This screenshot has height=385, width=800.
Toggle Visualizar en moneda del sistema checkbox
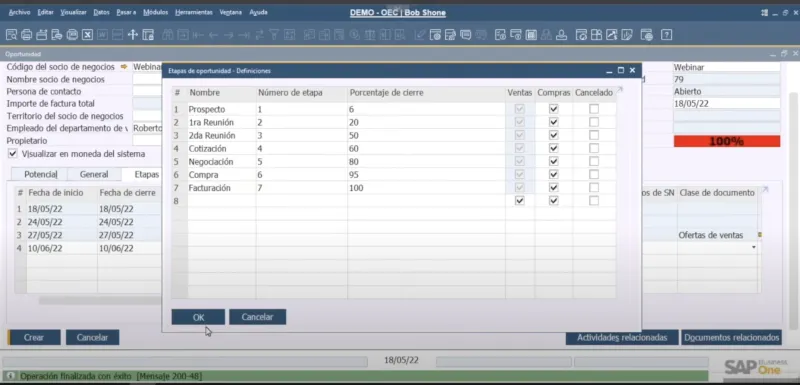[13, 153]
